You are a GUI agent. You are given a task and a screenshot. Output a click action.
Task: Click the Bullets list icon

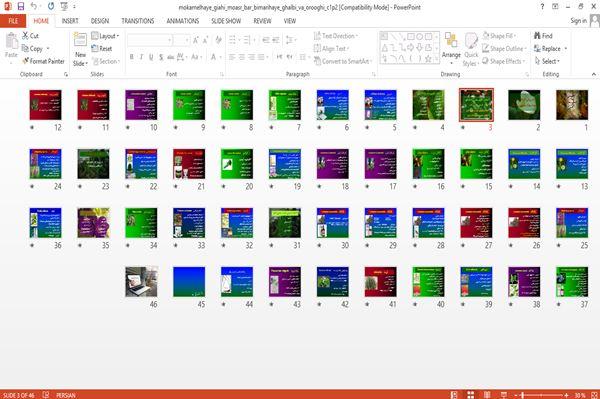(233, 40)
